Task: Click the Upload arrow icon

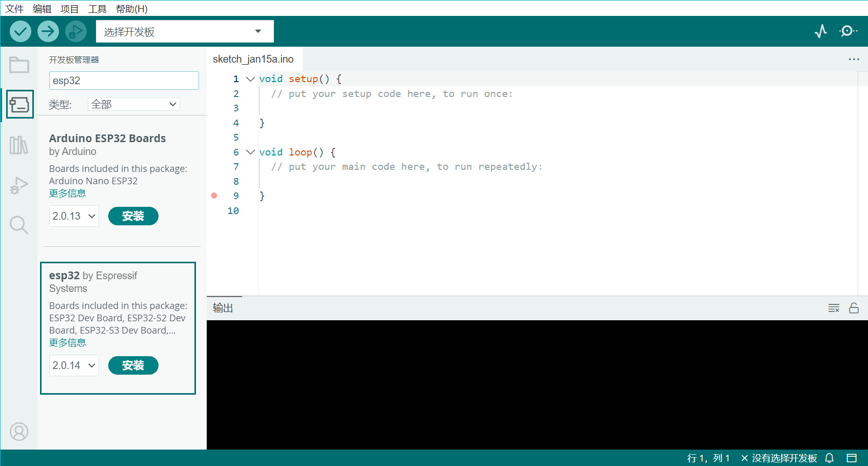Action: tap(48, 31)
